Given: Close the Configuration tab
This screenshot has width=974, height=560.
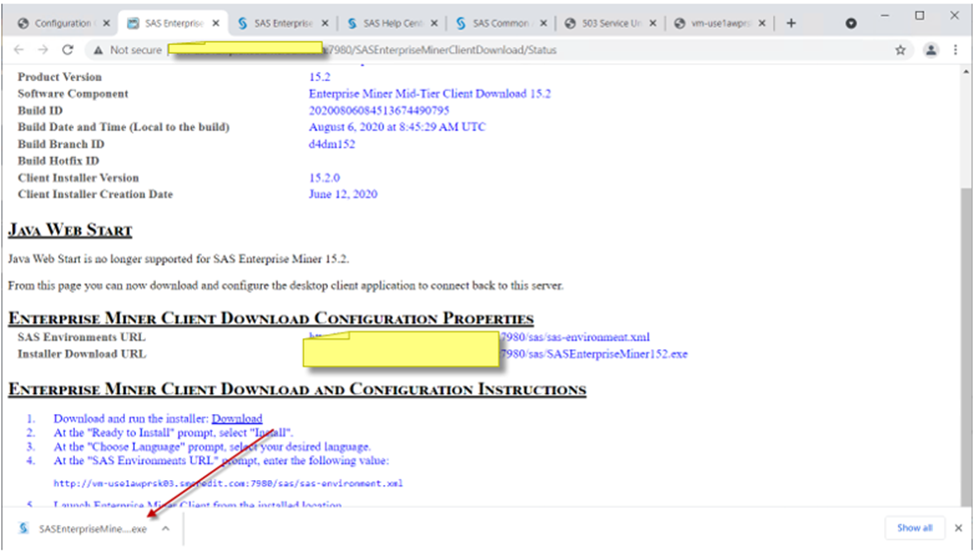Looking at the screenshot, I should point(106,23).
